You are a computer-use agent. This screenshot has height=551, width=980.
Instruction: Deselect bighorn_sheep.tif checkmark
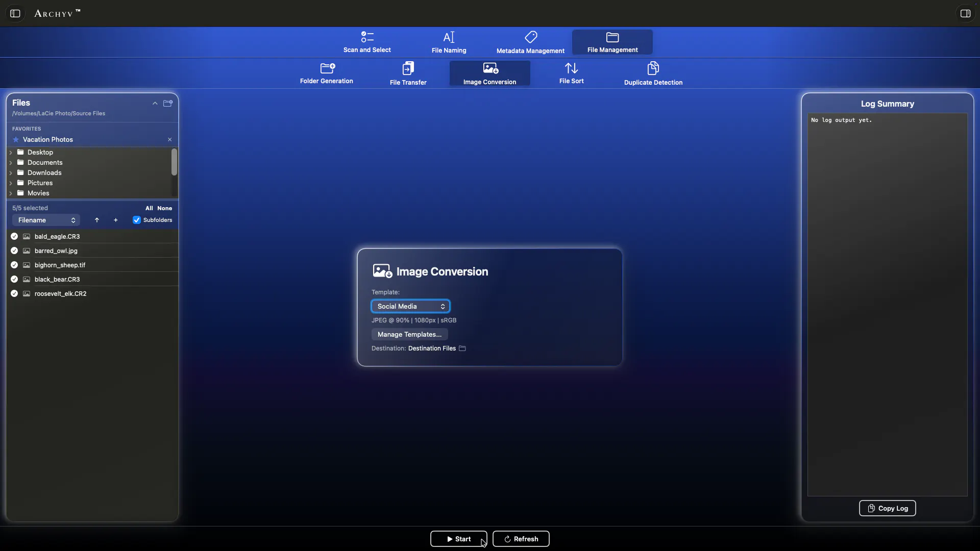pos(14,265)
